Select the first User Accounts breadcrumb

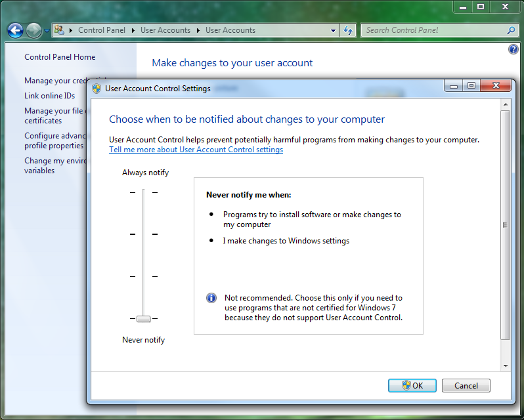coord(165,30)
